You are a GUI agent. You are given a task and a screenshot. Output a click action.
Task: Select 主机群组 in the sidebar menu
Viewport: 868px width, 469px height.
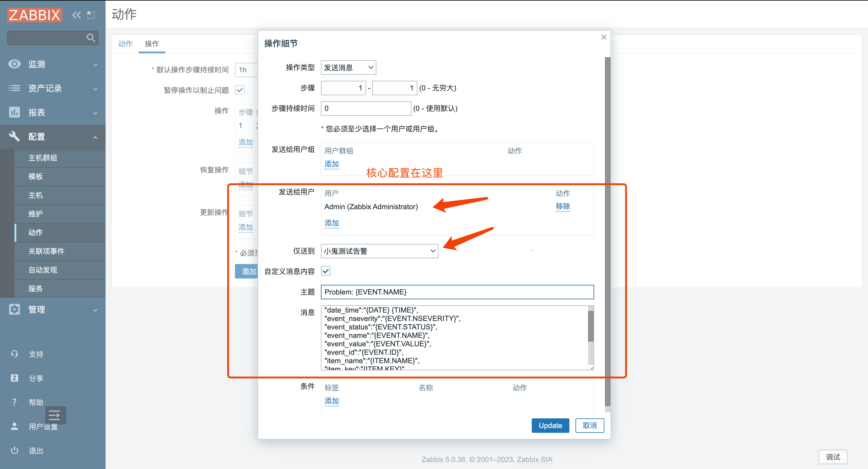tap(43, 158)
